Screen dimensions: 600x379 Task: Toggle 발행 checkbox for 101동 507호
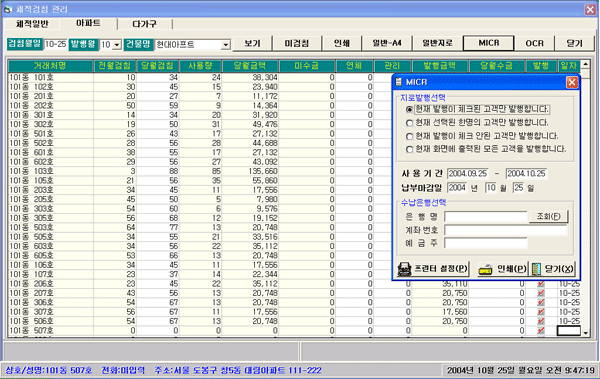click(541, 330)
